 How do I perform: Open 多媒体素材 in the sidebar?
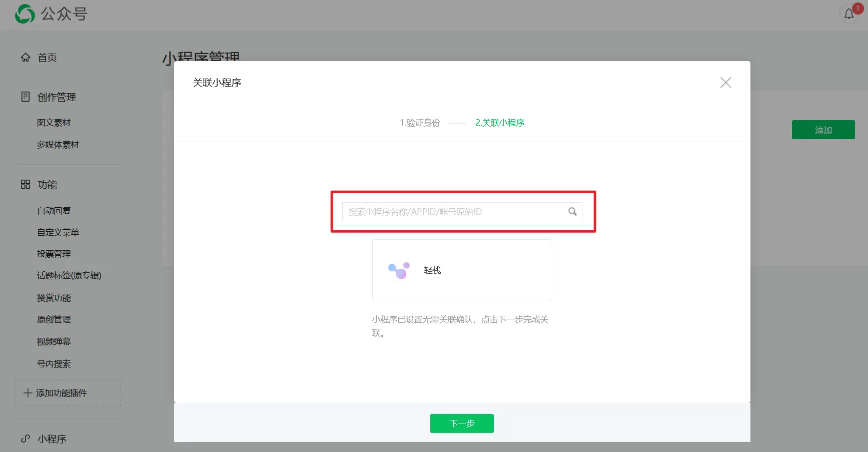(x=58, y=145)
